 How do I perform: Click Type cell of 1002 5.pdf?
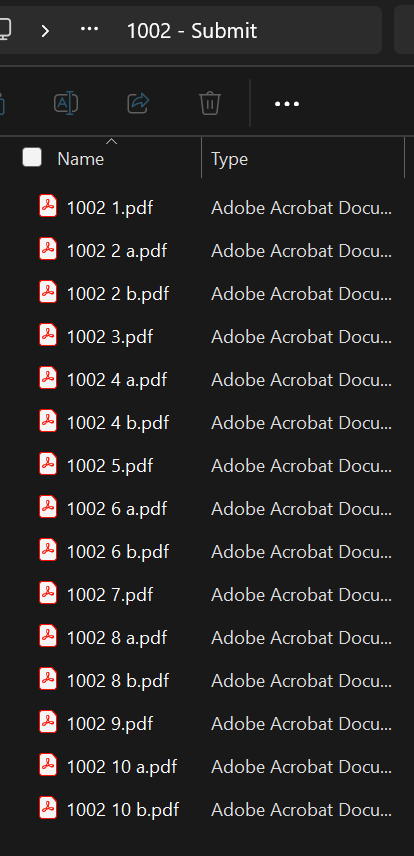pyautogui.click(x=301, y=466)
